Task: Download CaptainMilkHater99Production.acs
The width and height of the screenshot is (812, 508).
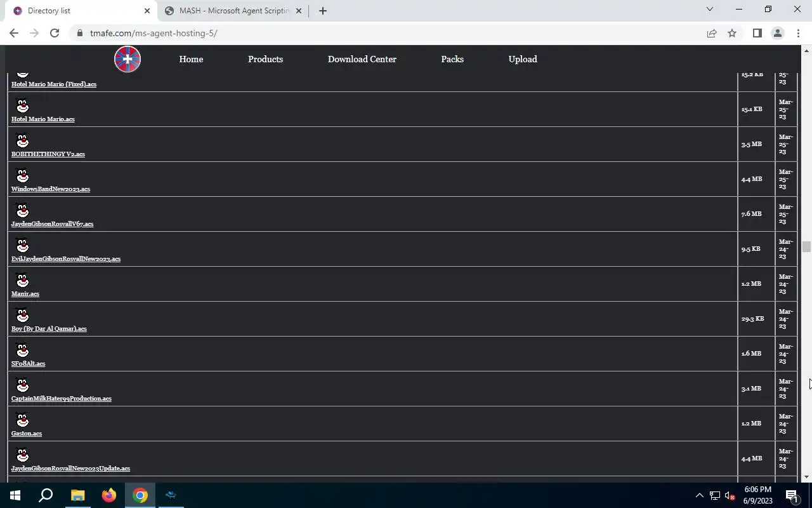Action: click(62, 398)
